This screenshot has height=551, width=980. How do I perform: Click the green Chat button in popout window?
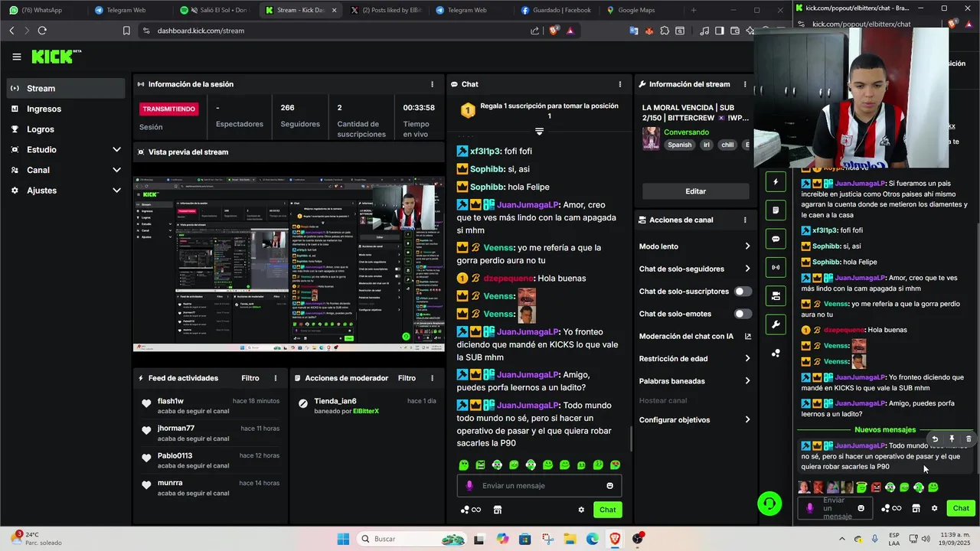click(961, 508)
